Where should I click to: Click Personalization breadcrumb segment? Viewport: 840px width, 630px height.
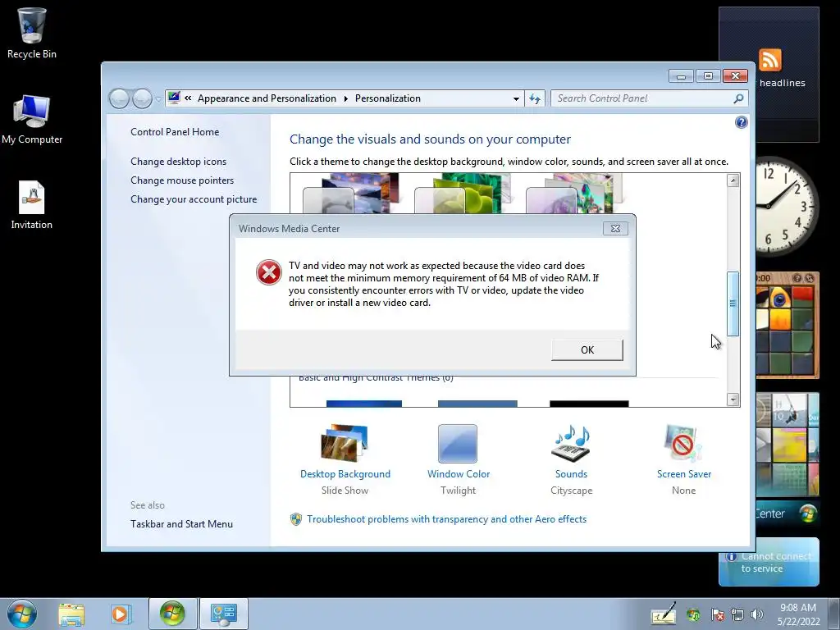388,98
